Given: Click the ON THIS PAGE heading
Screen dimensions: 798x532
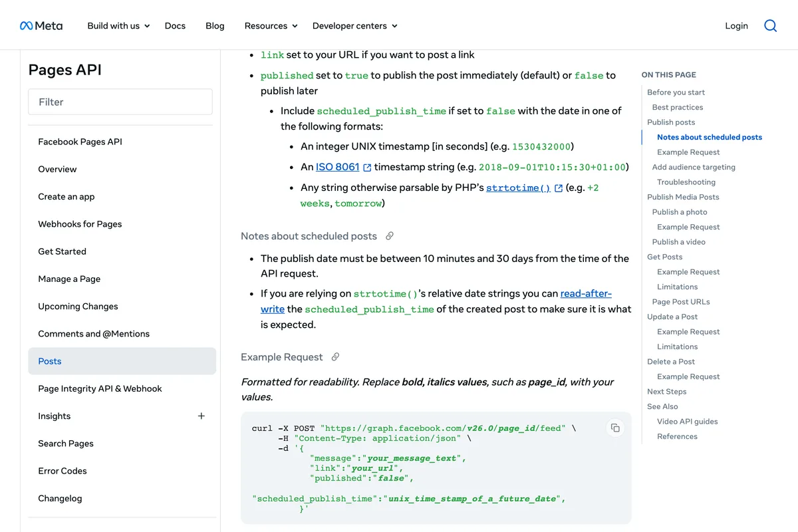Looking at the screenshot, I should [669, 75].
